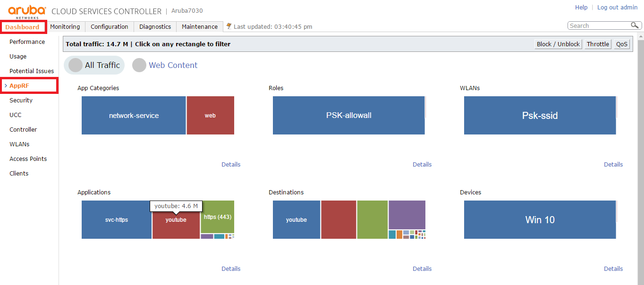The width and height of the screenshot is (644, 285).
Task: Filter by network-service category rectangle
Action: [134, 115]
